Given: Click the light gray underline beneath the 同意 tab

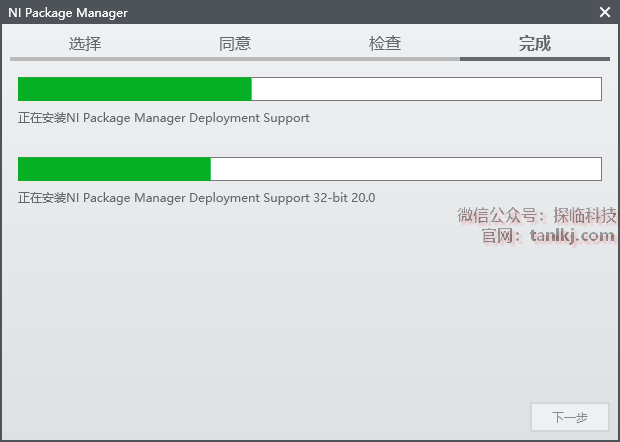Looking at the screenshot, I should (235, 59).
